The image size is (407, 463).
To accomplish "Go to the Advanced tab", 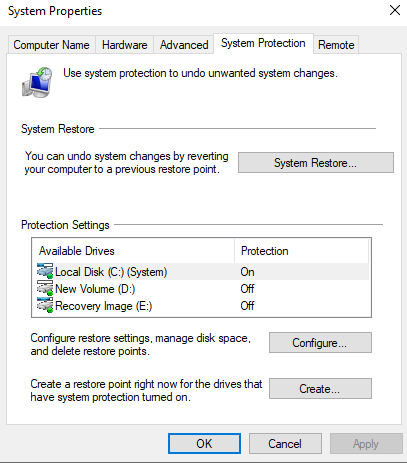I will (x=184, y=45).
